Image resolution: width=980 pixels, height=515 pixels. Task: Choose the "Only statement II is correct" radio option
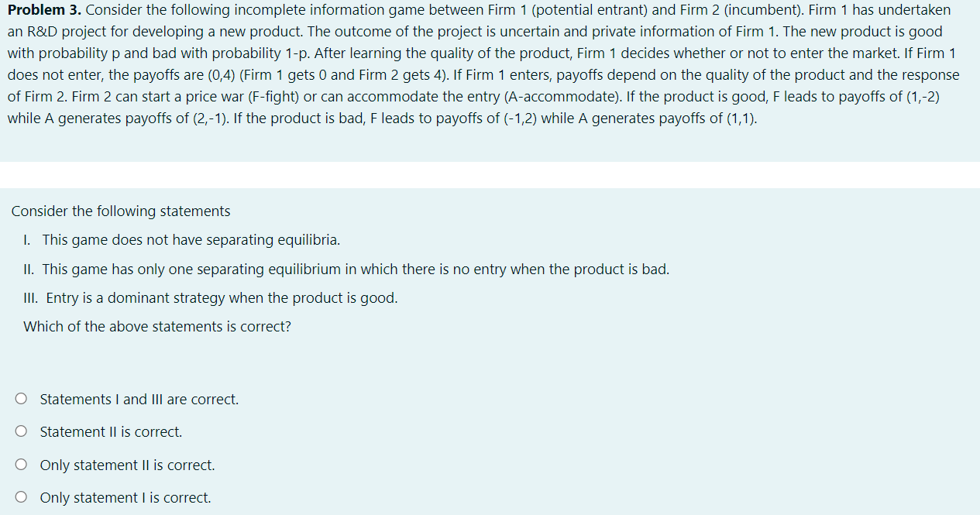point(22,465)
